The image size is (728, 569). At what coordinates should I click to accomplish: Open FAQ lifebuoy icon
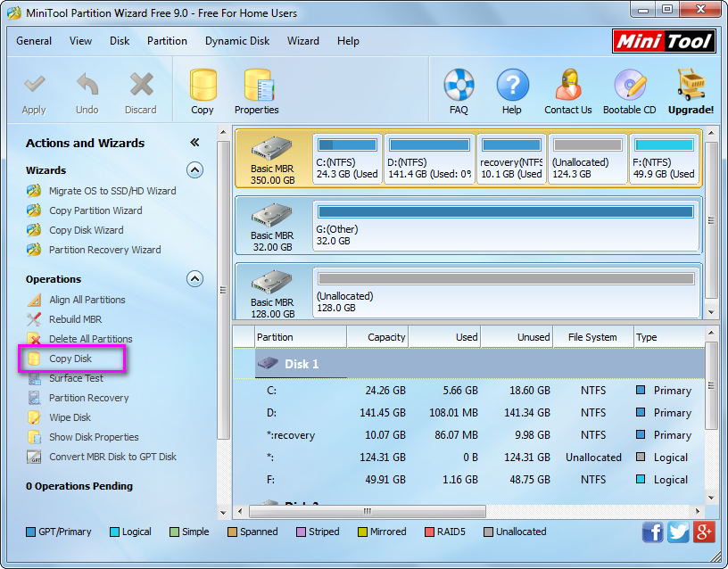459,86
